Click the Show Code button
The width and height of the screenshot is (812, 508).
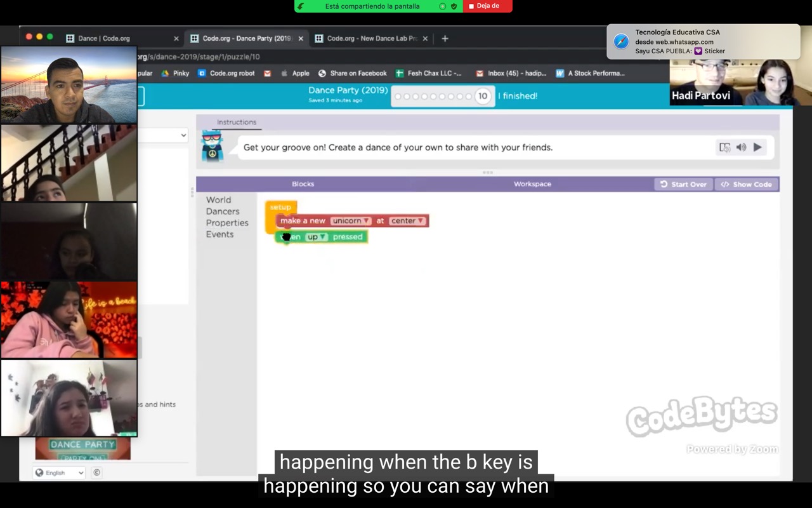click(x=747, y=184)
